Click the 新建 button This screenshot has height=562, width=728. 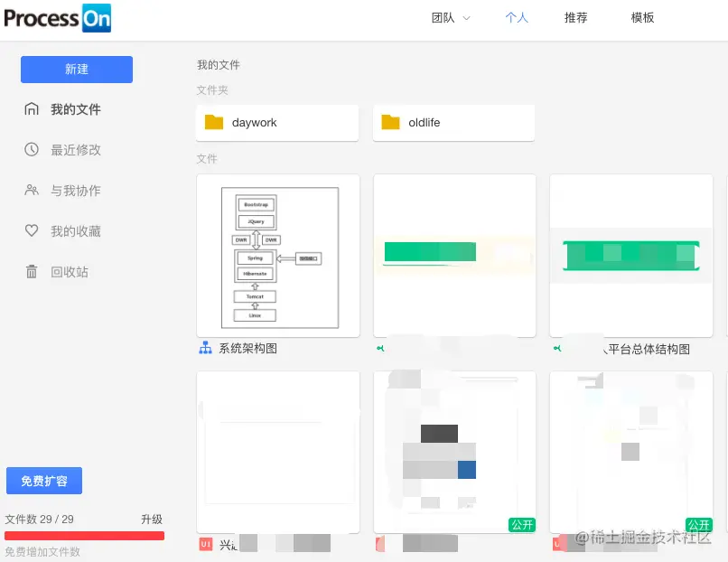point(77,69)
